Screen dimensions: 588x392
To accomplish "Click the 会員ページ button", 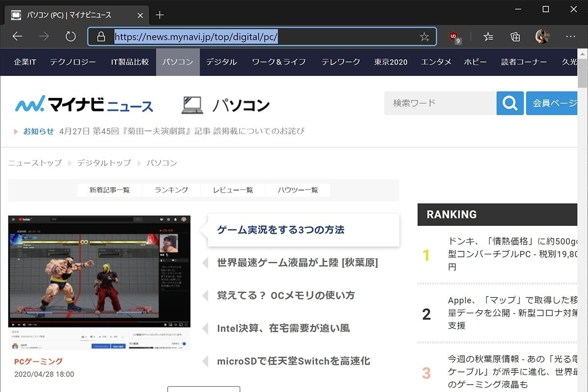I will coord(552,103).
